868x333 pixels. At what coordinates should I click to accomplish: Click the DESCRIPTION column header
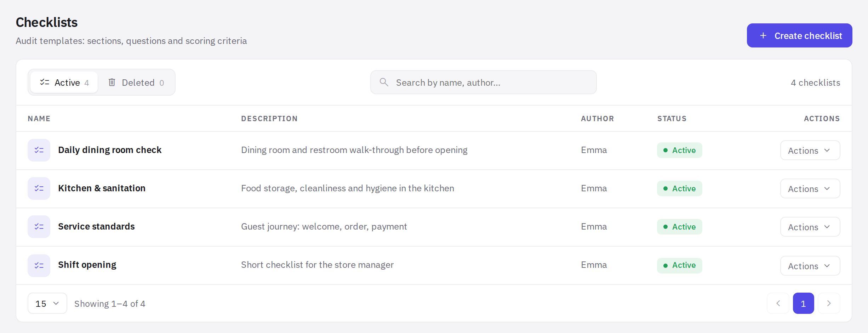[x=269, y=119]
